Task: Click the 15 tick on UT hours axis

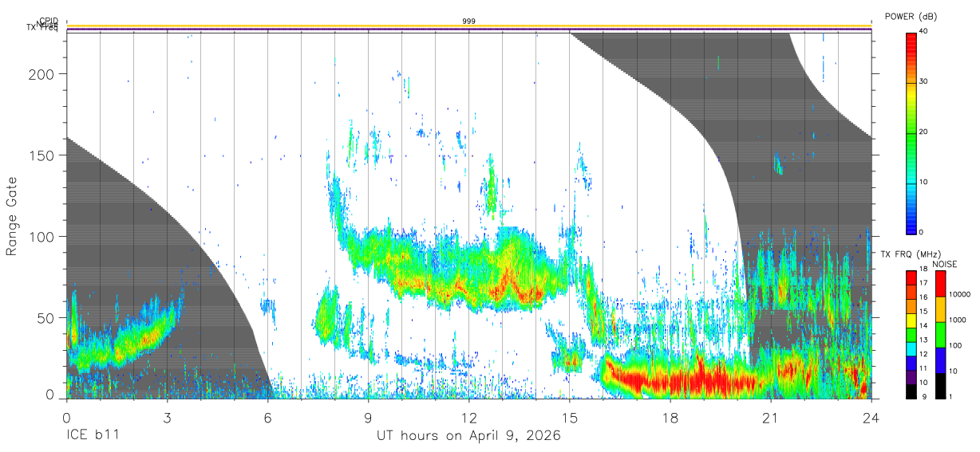Action: pyautogui.click(x=569, y=418)
